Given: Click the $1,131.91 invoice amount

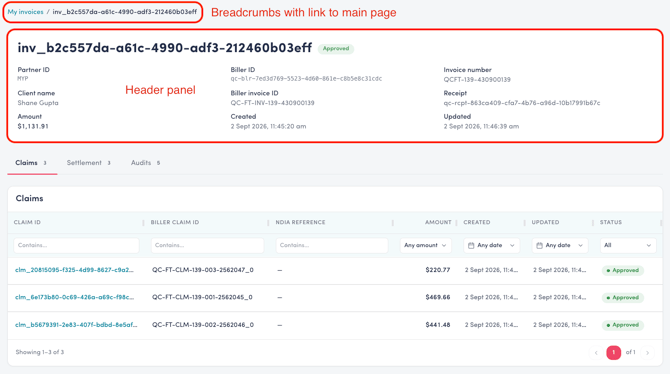Looking at the screenshot, I should coord(33,127).
